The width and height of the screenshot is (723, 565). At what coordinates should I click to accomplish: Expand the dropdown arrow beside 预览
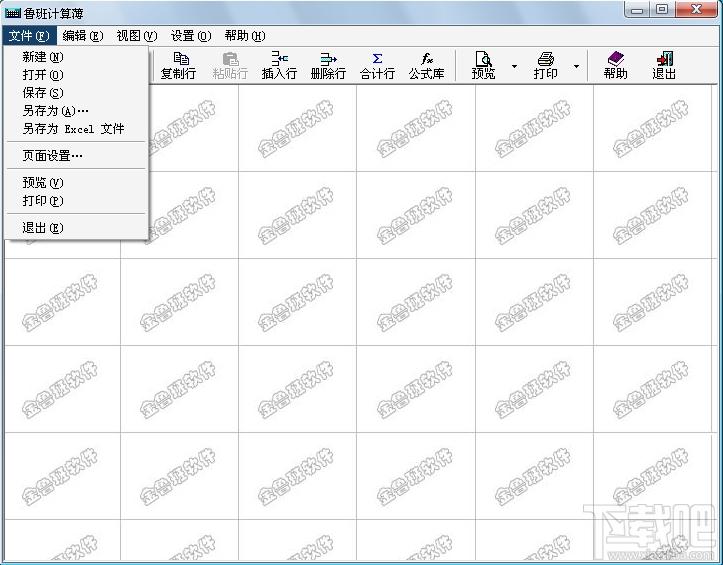[x=514, y=66]
